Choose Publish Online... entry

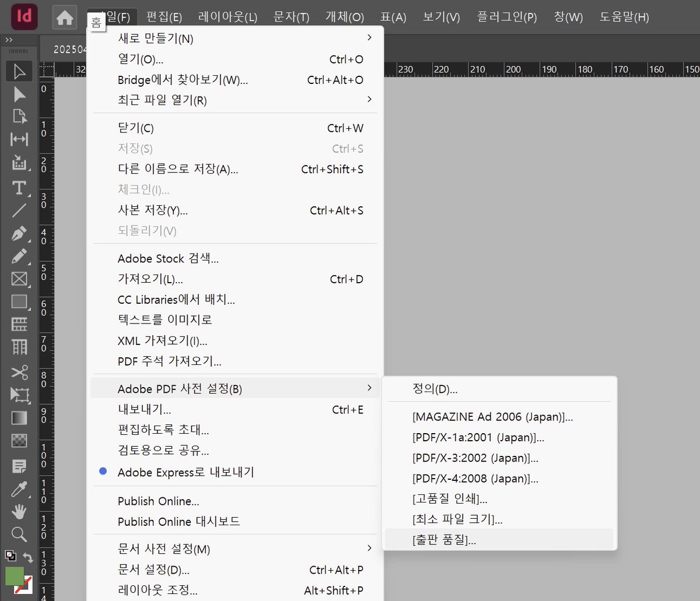click(x=235, y=501)
